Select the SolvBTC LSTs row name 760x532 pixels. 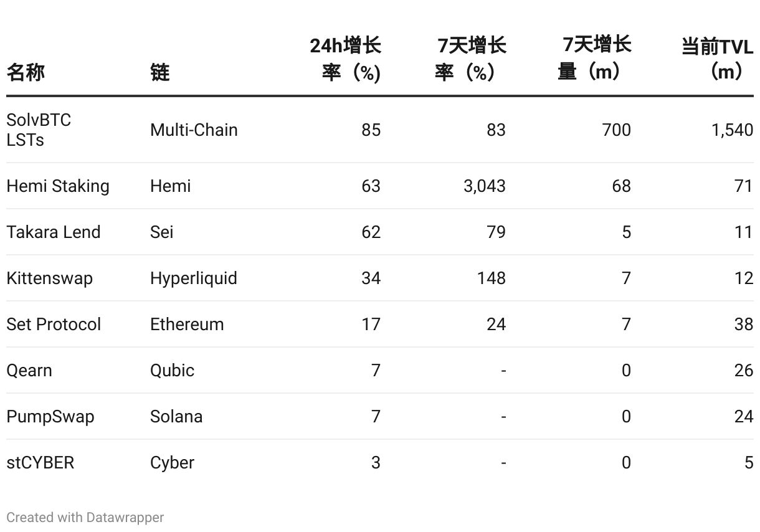pyautogui.click(x=39, y=130)
